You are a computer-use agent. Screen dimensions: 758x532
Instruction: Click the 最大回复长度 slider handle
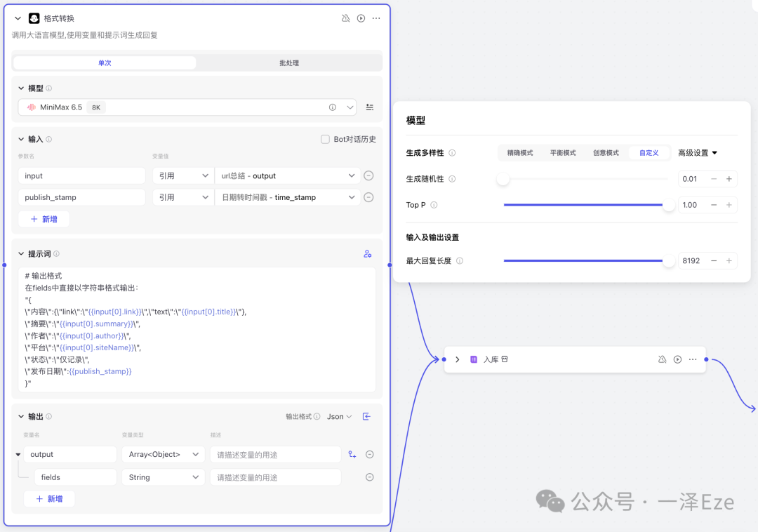(x=669, y=261)
